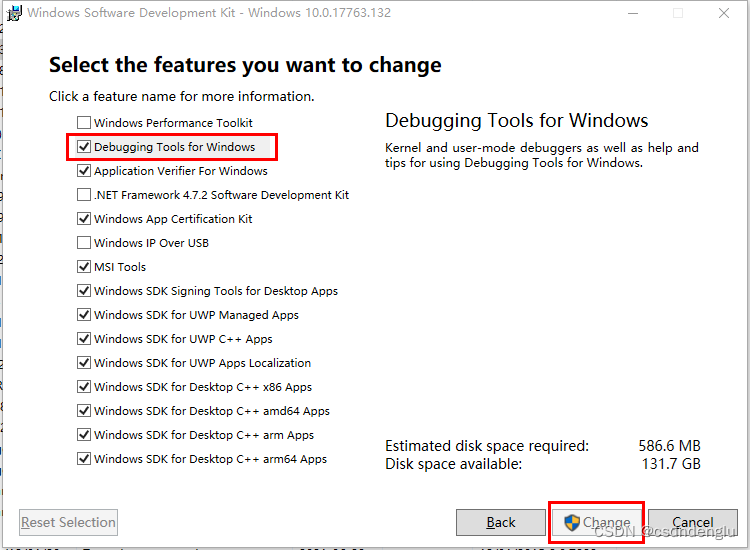Minimize the SDK installer window
This screenshot has width=750, height=550.
pos(633,13)
